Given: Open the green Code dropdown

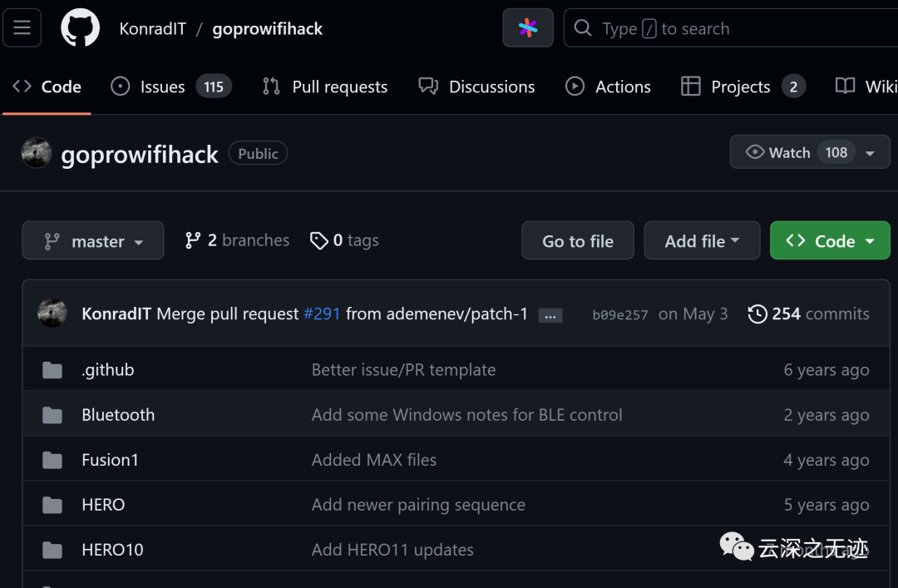Looking at the screenshot, I should pyautogui.click(x=829, y=241).
